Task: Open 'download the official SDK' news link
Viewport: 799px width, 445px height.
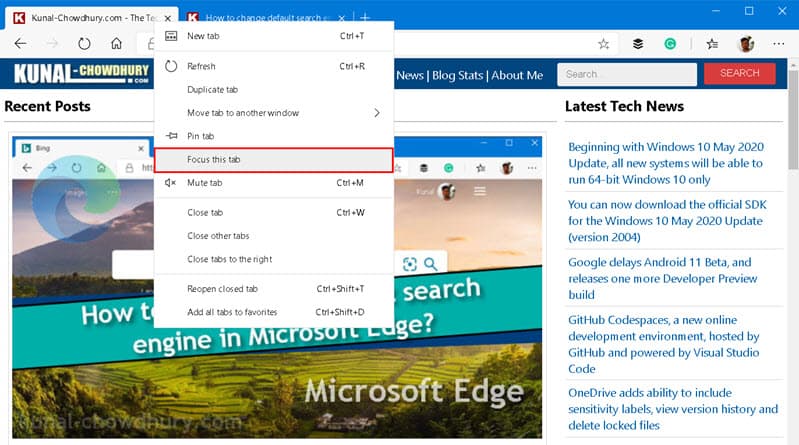Action: coord(667,221)
